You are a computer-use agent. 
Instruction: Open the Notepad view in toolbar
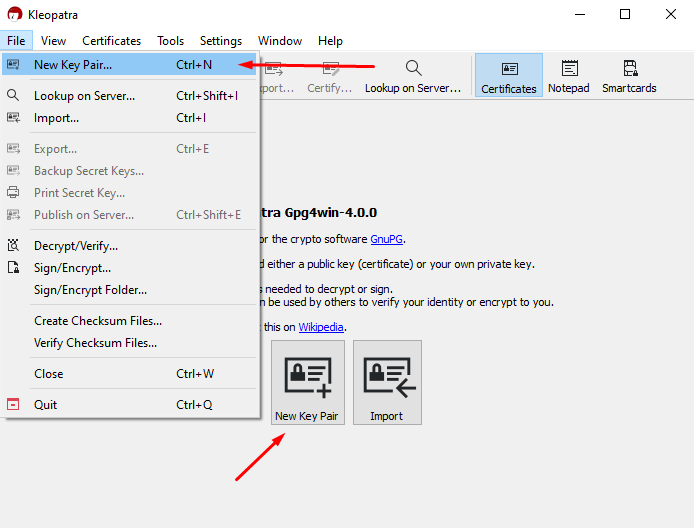pos(569,76)
